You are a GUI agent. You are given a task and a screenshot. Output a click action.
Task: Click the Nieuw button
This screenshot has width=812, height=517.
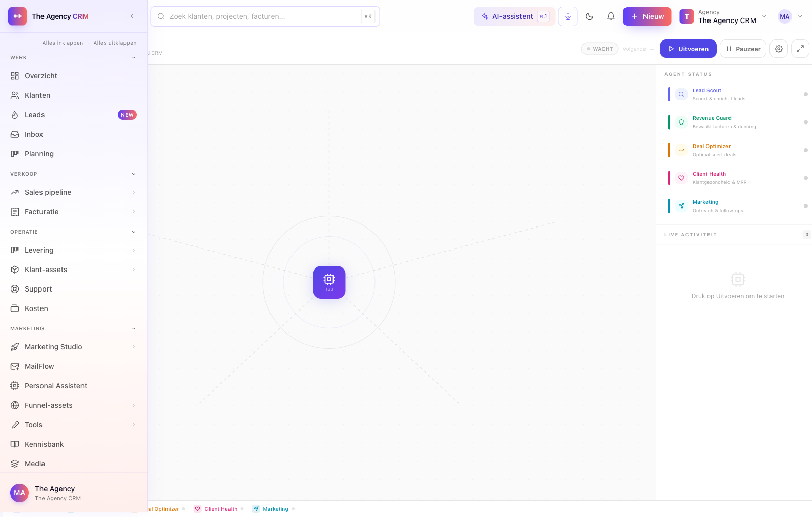click(x=647, y=16)
